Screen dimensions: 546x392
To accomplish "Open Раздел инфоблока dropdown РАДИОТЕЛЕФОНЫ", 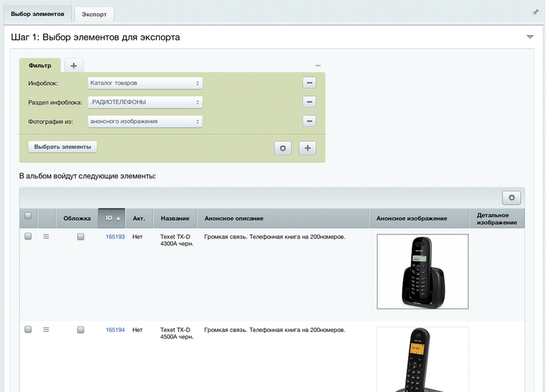I will (145, 102).
